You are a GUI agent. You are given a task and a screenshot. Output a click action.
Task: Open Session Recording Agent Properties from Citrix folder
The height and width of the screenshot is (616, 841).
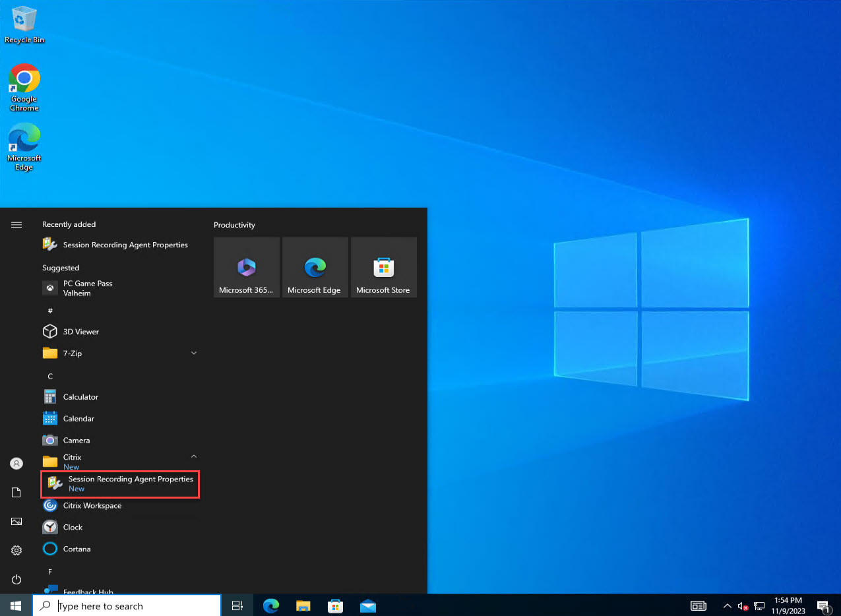(119, 483)
